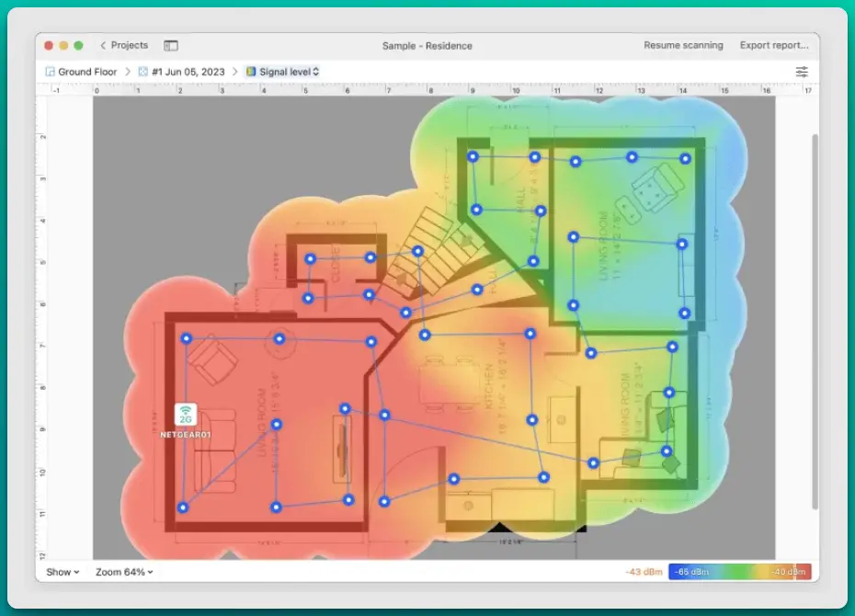The height and width of the screenshot is (616, 855).
Task: Select the survey point in Living Room corner
Action: point(182,507)
